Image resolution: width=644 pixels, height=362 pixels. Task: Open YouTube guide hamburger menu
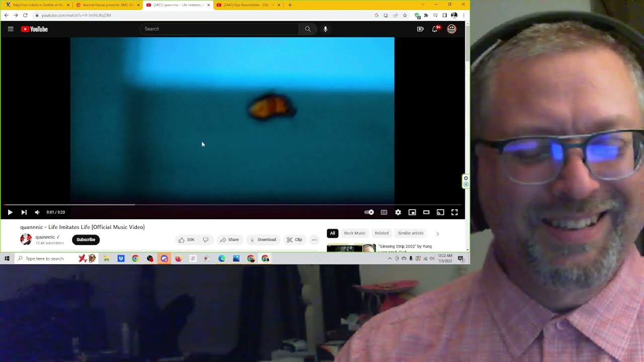click(x=11, y=29)
